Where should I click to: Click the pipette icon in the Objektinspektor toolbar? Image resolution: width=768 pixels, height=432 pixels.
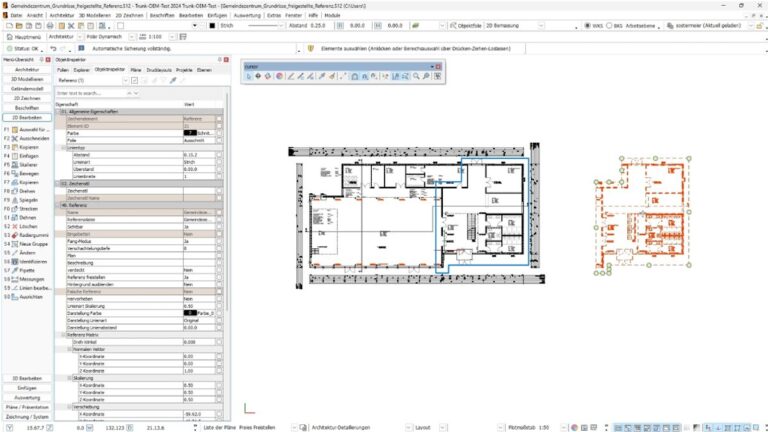click(173, 80)
